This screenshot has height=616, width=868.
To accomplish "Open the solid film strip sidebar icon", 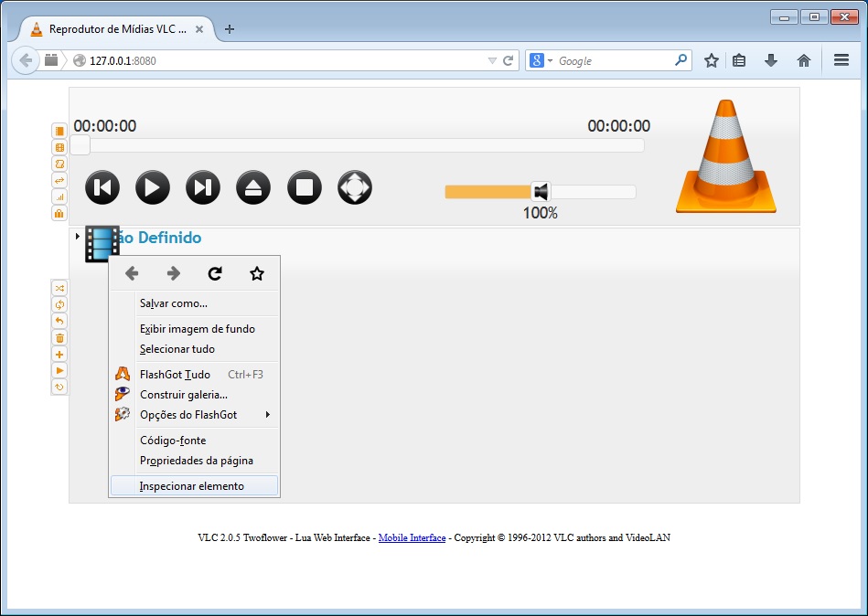I will pyautogui.click(x=59, y=131).
